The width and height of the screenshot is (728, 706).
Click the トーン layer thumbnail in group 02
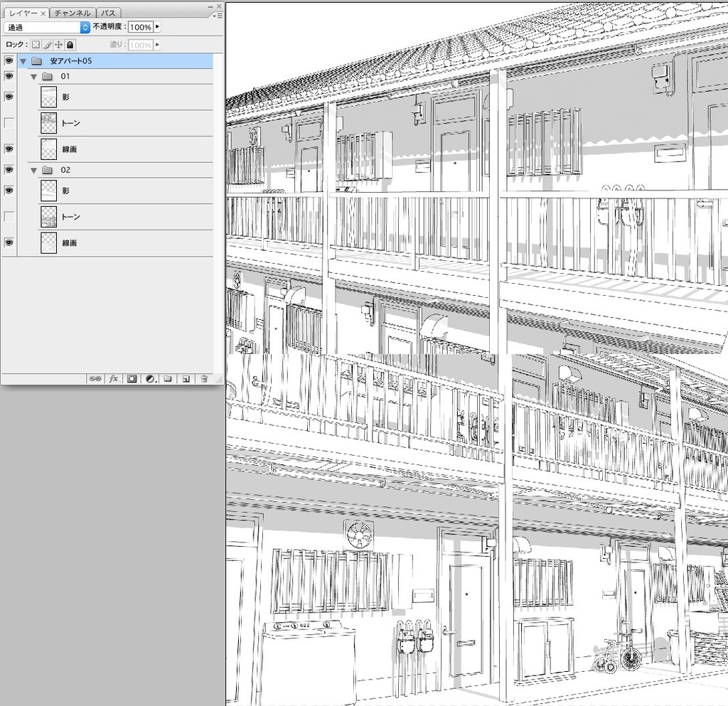coord(49,217)
